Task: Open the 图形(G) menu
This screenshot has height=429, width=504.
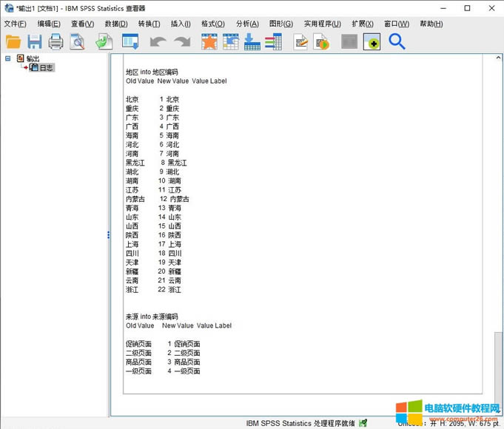Action: pyautogui.click(x=280, y=24)
